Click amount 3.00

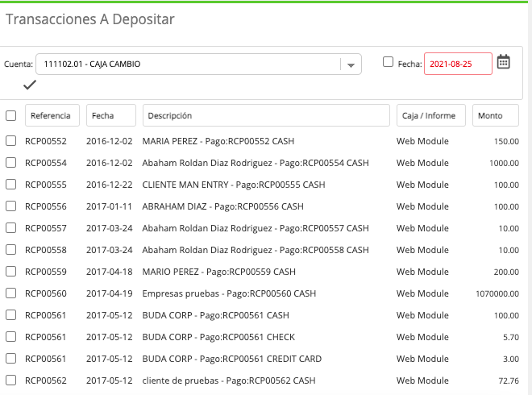[511, 359]
